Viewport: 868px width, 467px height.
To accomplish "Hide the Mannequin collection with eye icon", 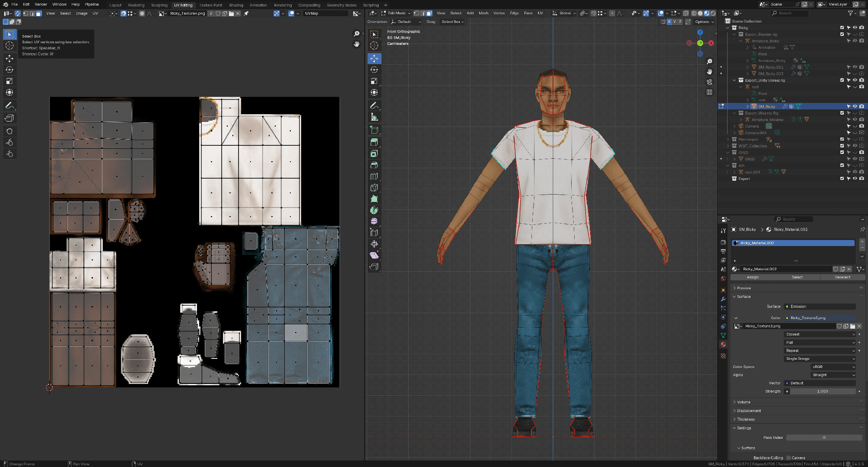I will tap(855, 139).
